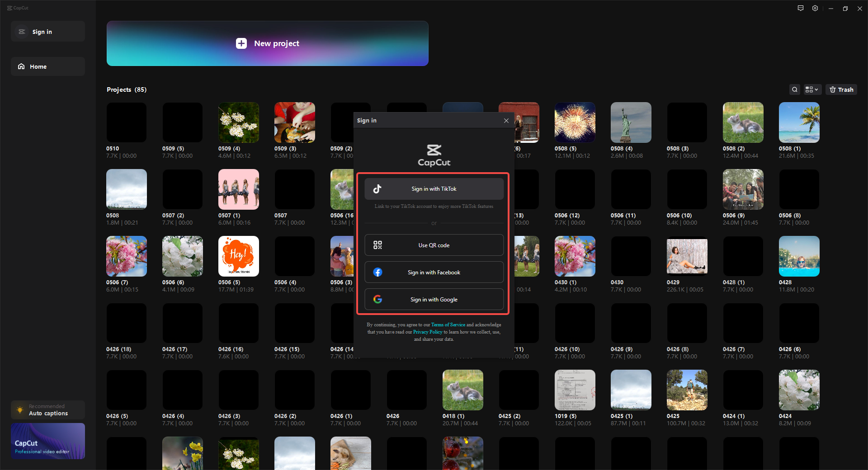The image size is (868, 470).
Task: Open project 0509 (5) black thumbnail
Action: point(183,122)
